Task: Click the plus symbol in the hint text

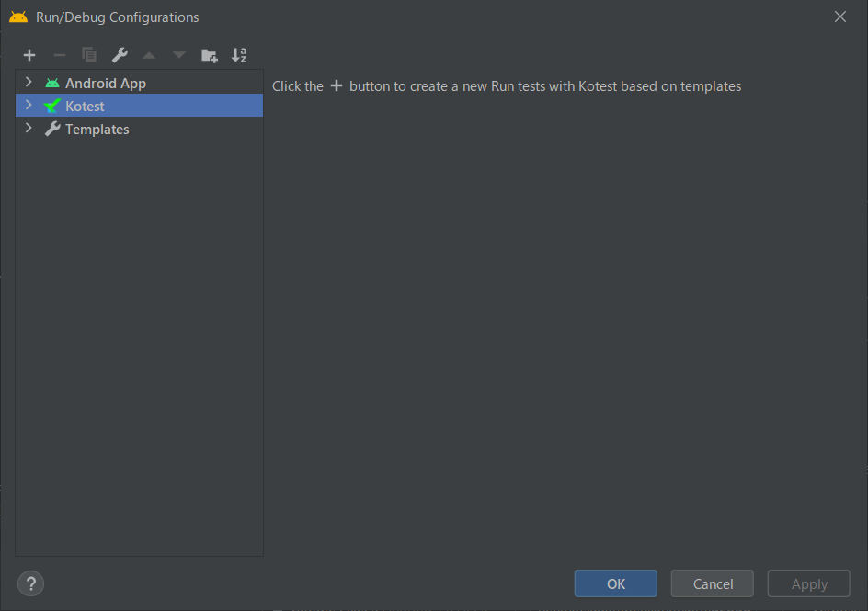Action: pyautogui.click(x=335, y=85)
